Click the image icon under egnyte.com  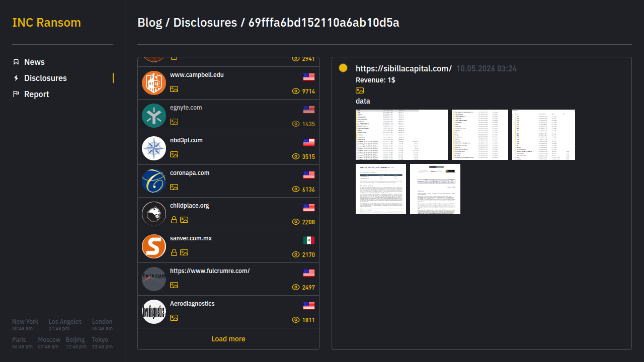point(174,122)
